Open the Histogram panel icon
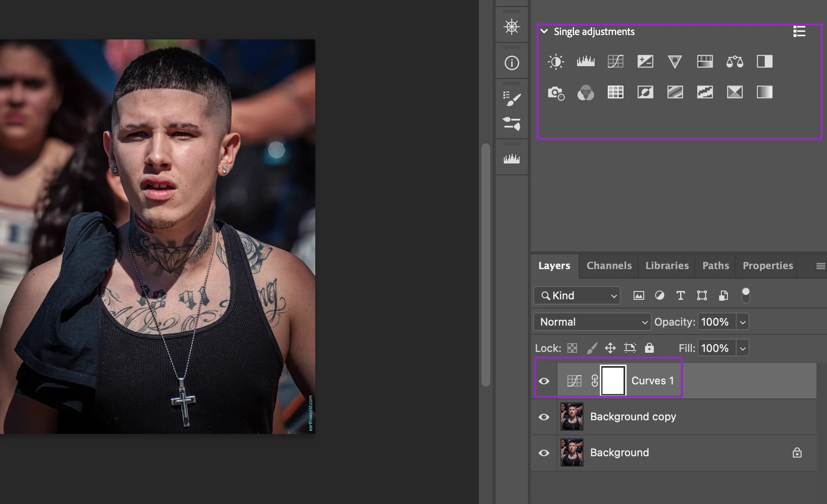Viewport: 827px width, 504px height. [x=512, y=159]
